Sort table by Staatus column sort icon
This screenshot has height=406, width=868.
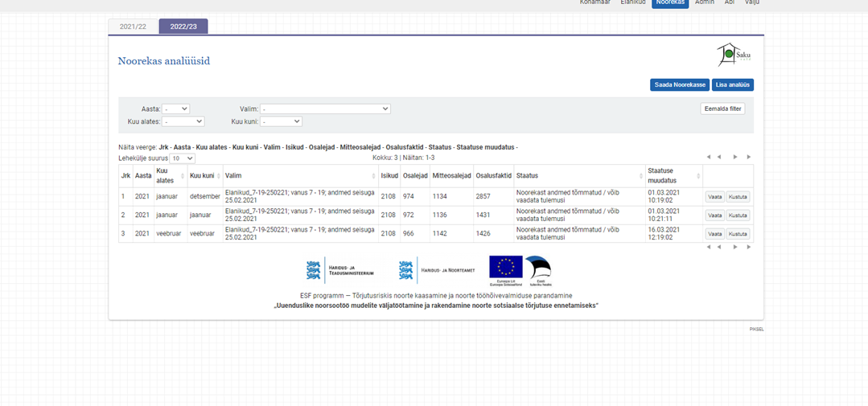pos(641,176)
